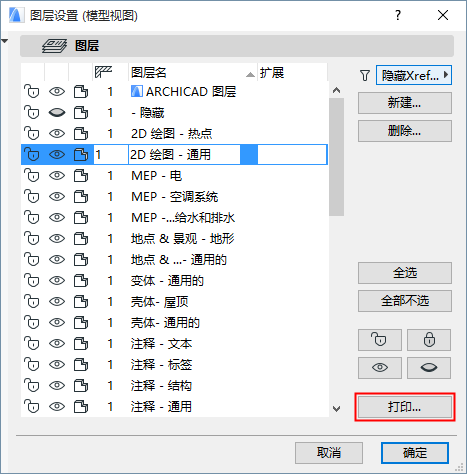
Task: Toggle wireframe icon on 地点 & 景观 - 地形 row
Action: click(81, 239)
